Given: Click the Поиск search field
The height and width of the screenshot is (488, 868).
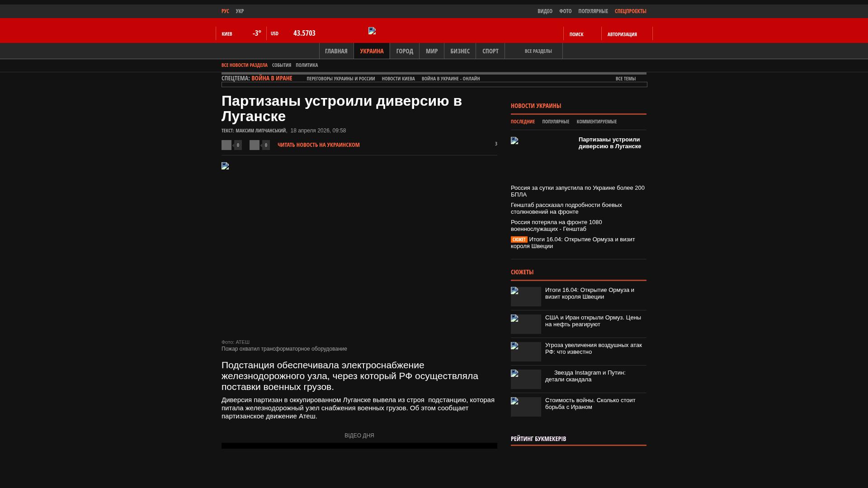Looking at the screenshot, I should click(576, 34).
